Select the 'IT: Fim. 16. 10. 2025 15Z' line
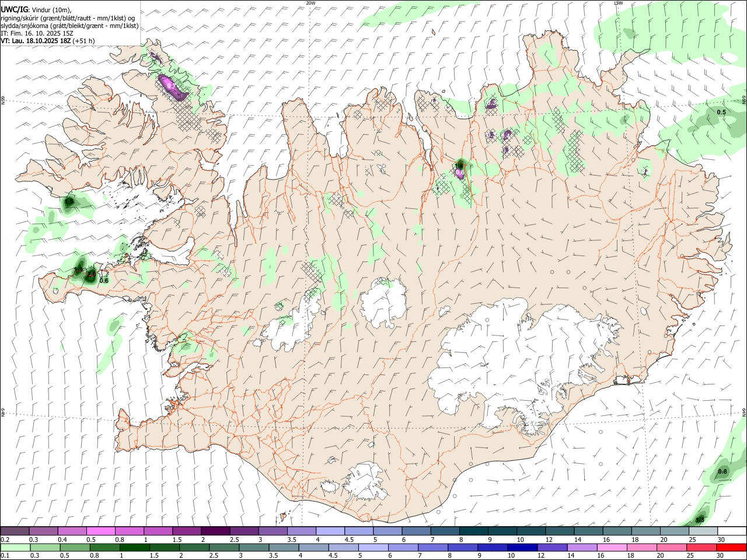This screenshot has width=747, height=560. (x=37, y=33)
